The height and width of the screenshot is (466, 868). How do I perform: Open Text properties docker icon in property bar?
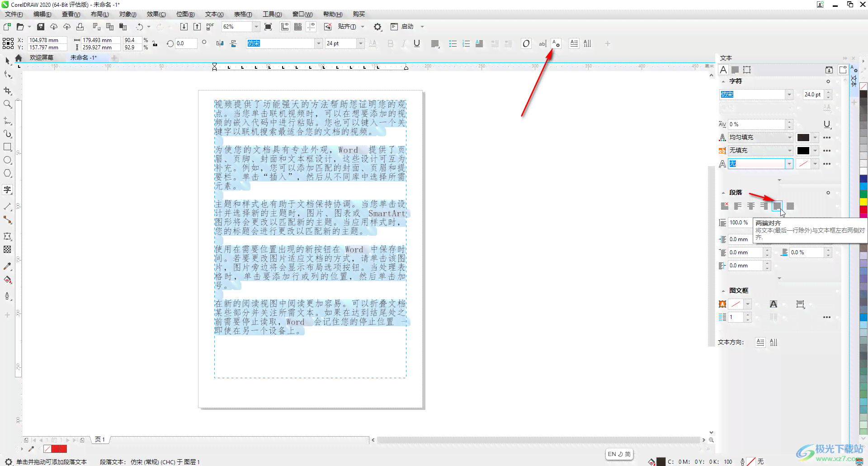556,43
